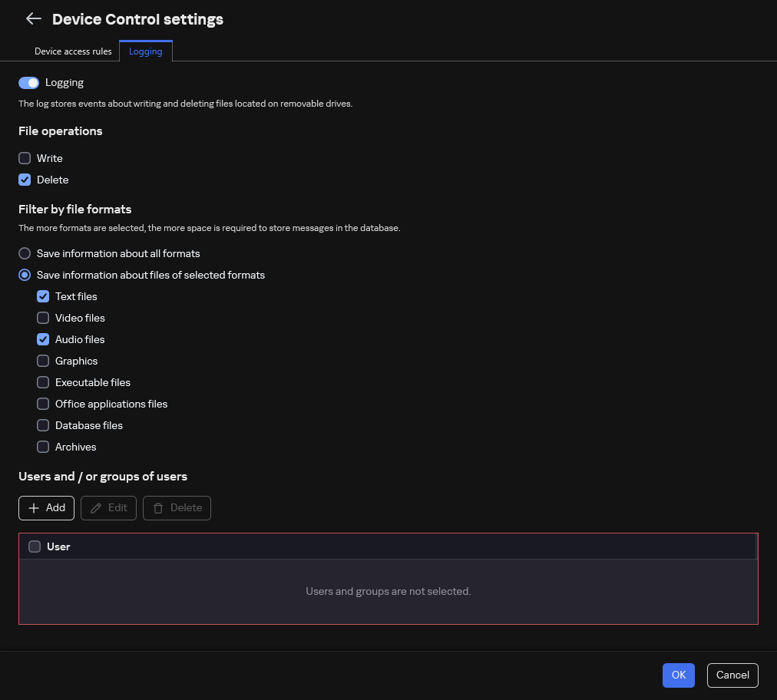The width and height of the screenshot is (777, 700).
Task: Switch to Device access rules tab
Action: [x=73, y=51]
